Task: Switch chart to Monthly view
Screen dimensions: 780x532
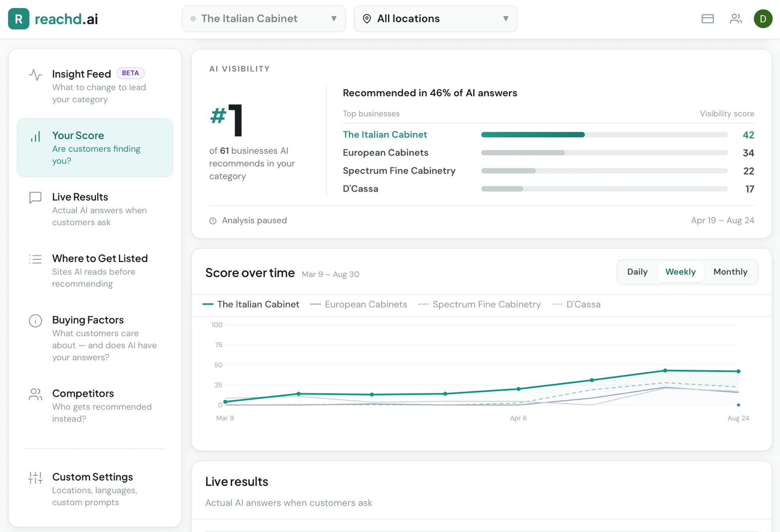Action: [x=730, y=272]
